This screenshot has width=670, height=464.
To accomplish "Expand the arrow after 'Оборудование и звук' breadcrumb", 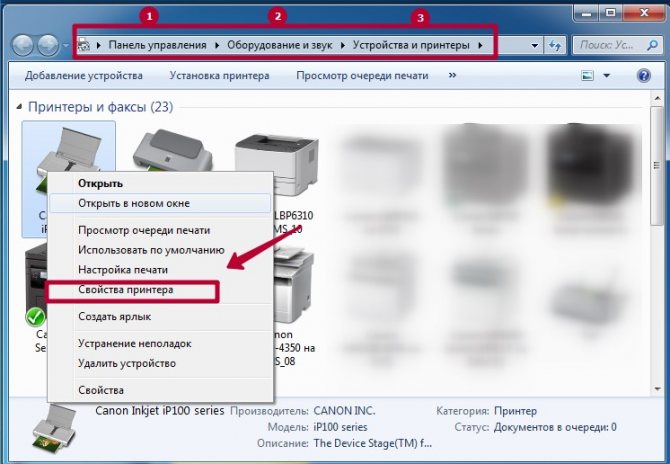I will click(343, 45).
